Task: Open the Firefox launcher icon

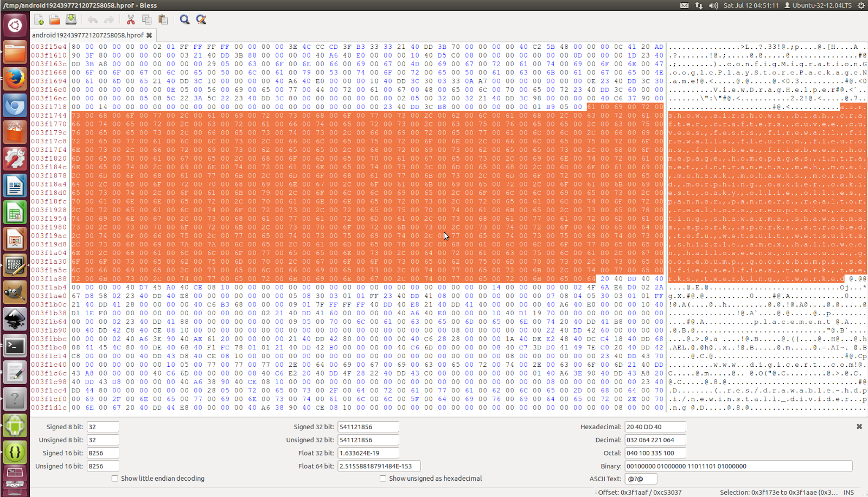Action: coord(15,79)
